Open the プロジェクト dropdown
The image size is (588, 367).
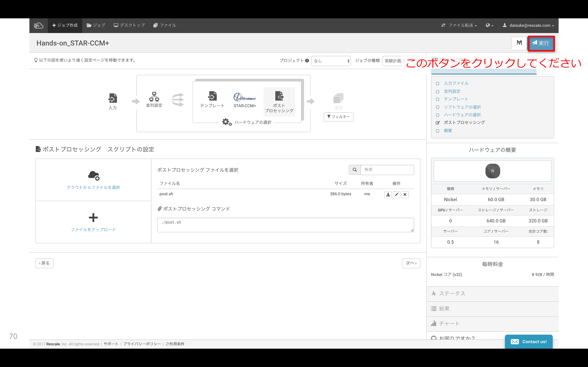point(331,61)
